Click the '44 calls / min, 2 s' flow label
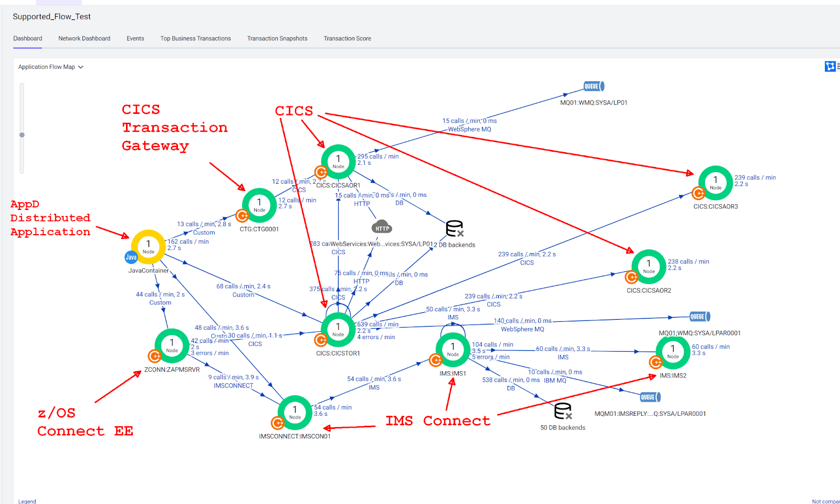 [160, 295]
